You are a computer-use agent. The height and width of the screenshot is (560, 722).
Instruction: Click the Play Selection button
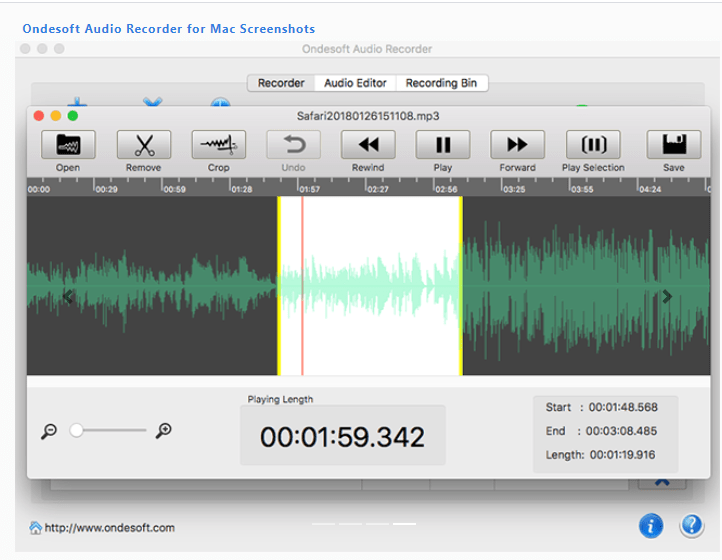tap(593, 145)
